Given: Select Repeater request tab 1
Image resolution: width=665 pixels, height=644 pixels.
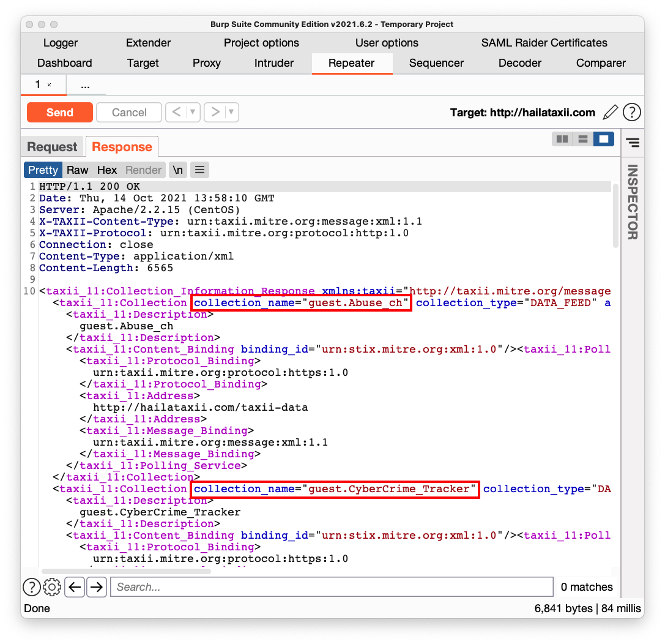Looking at the screenshot, I should click(x=38, y=85).
